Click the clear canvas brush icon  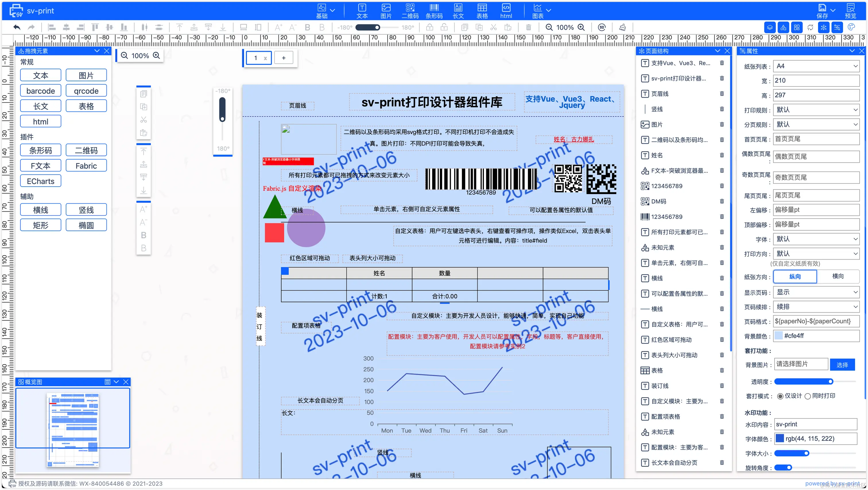[x=622, y=27]
